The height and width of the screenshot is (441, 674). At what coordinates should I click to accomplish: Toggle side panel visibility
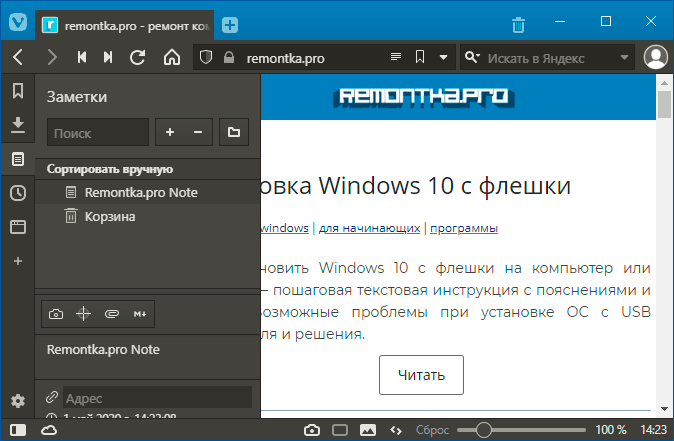click(18, 430)
